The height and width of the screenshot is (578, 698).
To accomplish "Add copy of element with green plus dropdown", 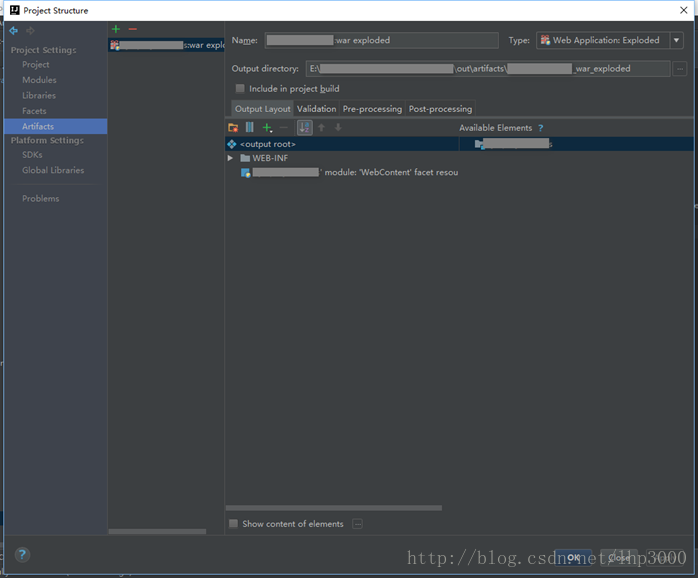I will tap(267, 128).
